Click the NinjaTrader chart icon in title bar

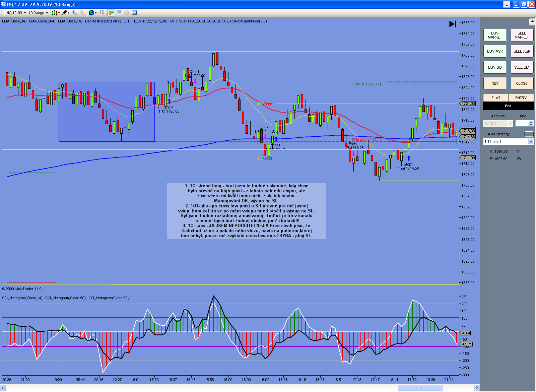point(3,4)
